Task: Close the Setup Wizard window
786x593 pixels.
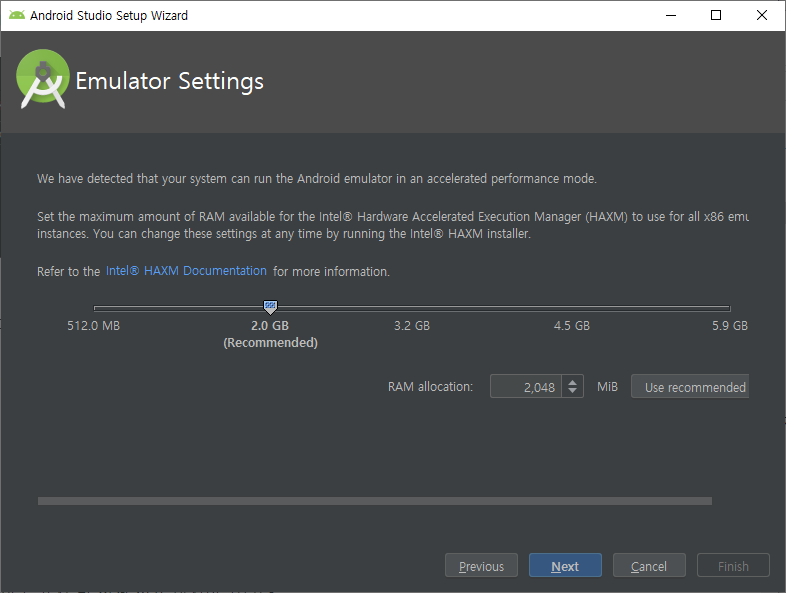Action: point(761,15)
